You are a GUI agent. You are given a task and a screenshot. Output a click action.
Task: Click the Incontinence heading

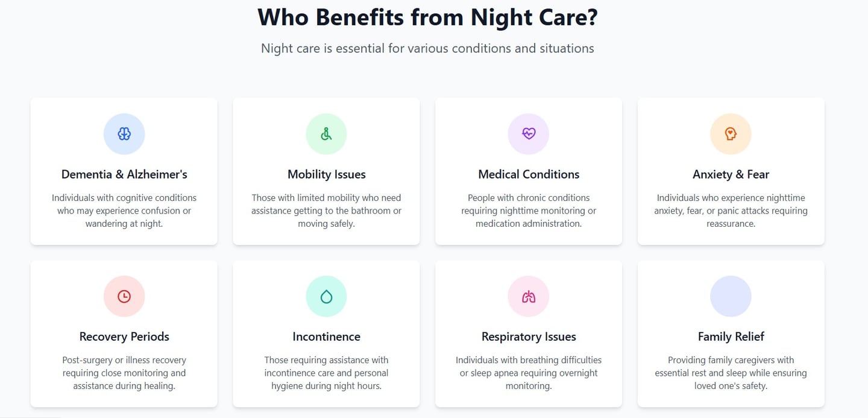(x=326, y=337)
